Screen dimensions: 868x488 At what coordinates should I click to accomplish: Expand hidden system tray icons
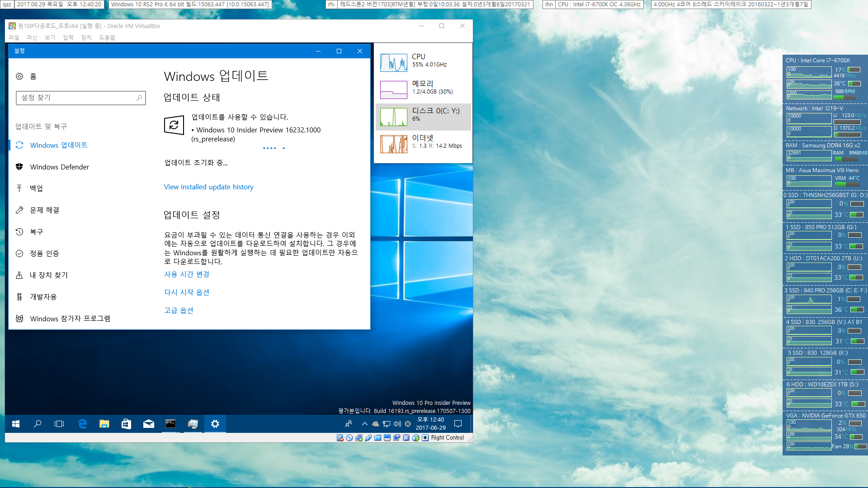365,424
